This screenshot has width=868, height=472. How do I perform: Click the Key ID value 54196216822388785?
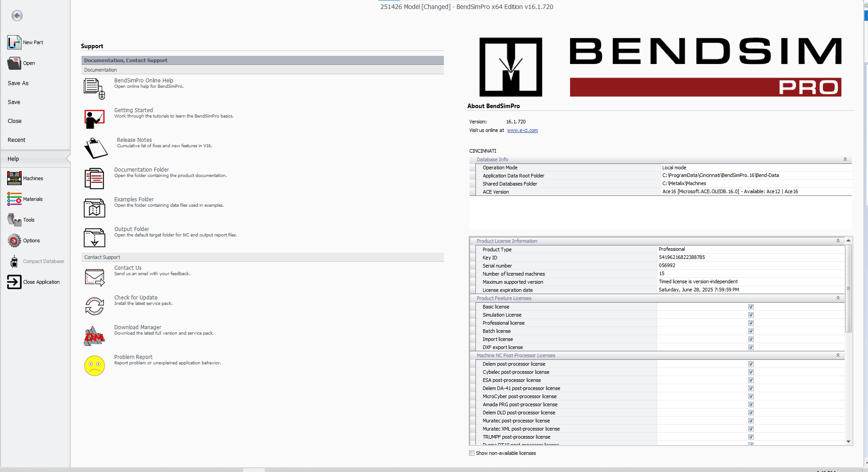(x=682, y=258)
